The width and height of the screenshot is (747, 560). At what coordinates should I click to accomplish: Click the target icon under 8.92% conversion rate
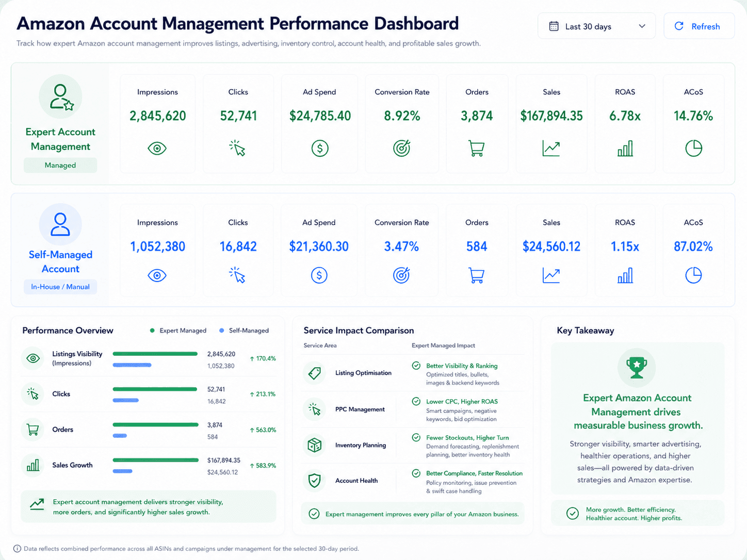click(x=402, y=148)
